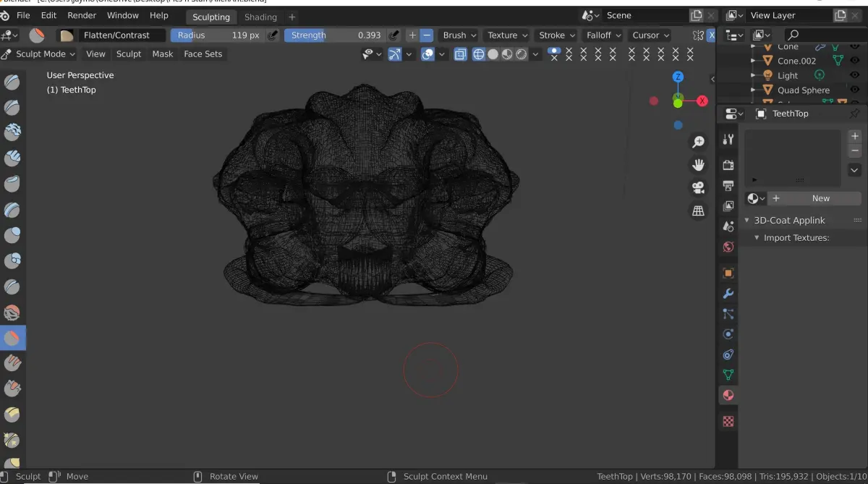
Task: Open the View Layer properties tab
Action: tap(728, 206)
